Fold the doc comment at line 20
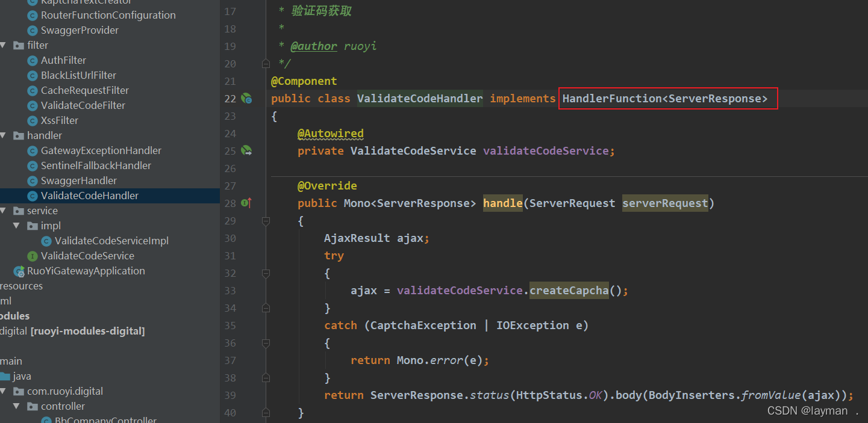The width and height of the screenshot is (868, 423). point(266,63)
